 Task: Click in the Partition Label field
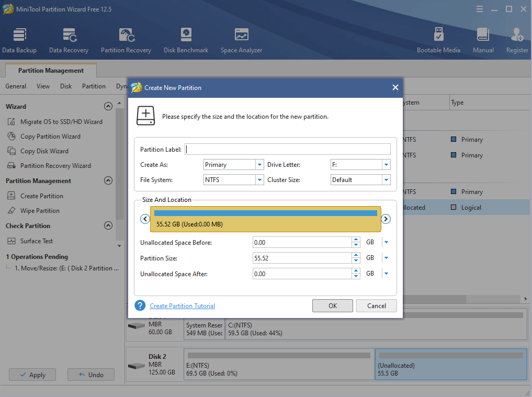pyautogui.click(x=288, y=149)
